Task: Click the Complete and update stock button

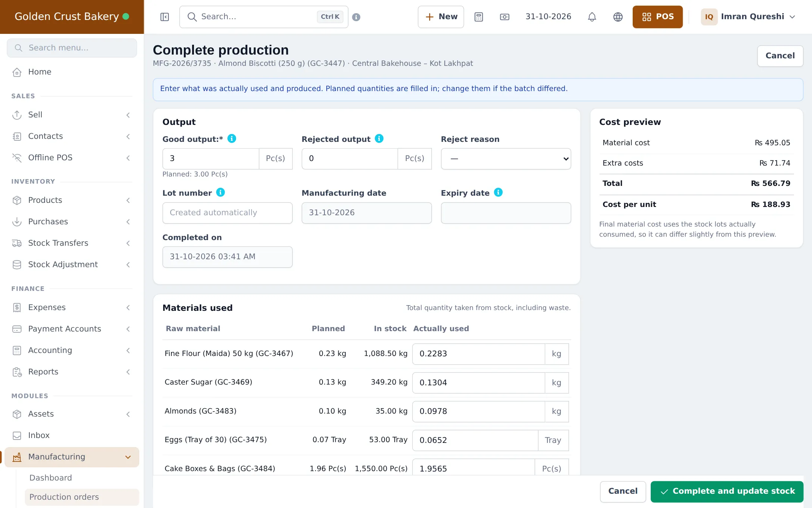Action: pyautogui.click(x=727, y=491)
